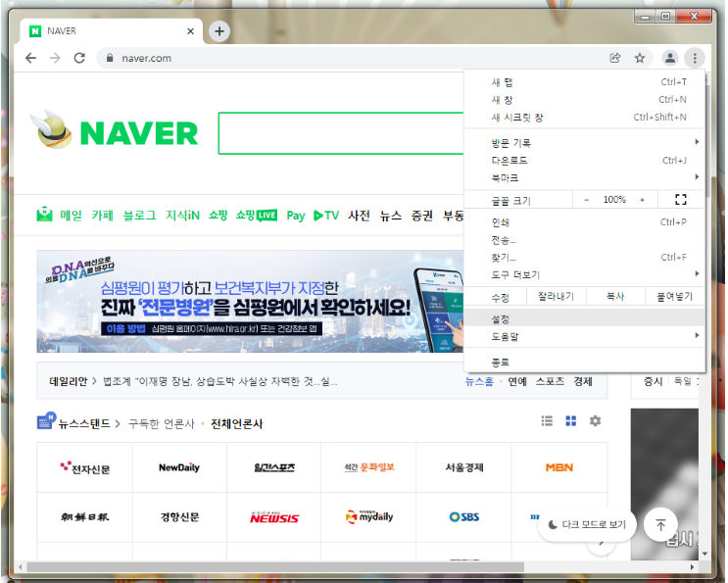Bookmark this page with the star icon
The image size is (728, 583).
[640, 58]
